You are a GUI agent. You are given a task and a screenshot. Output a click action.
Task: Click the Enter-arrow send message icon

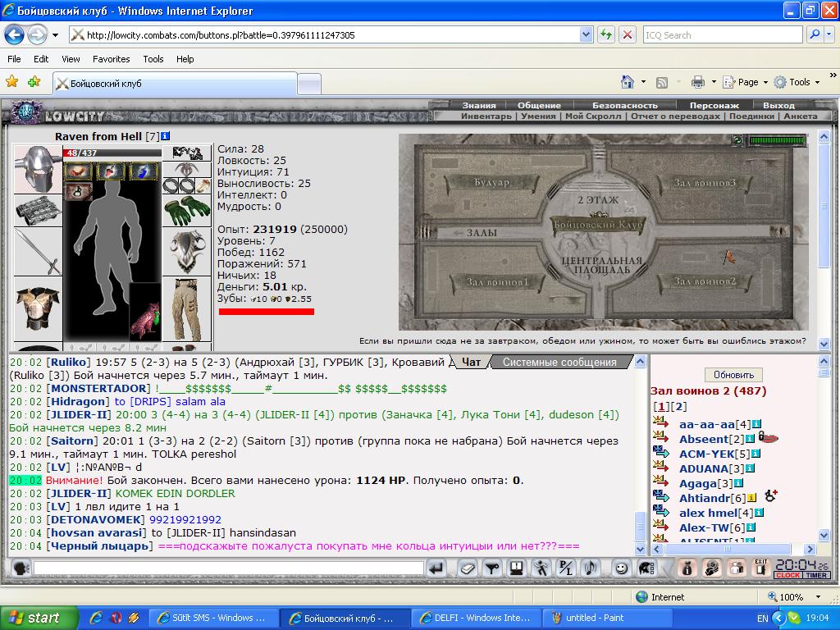(437, 568)
